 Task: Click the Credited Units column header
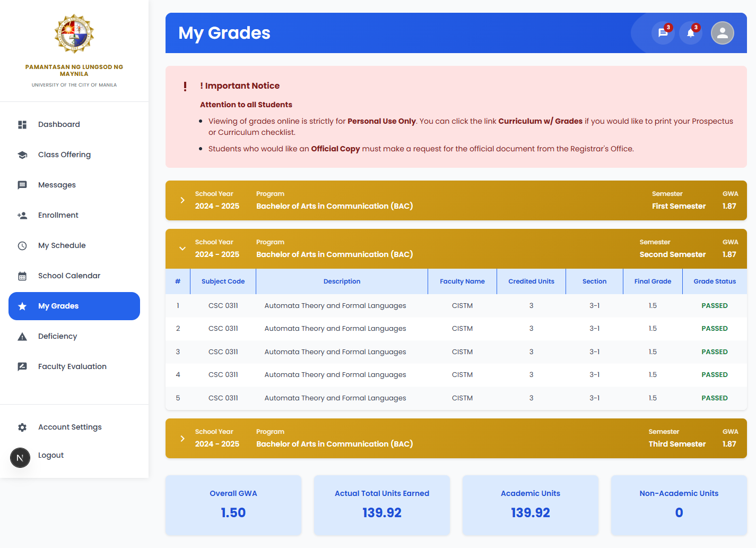click(x=531, y=281)
